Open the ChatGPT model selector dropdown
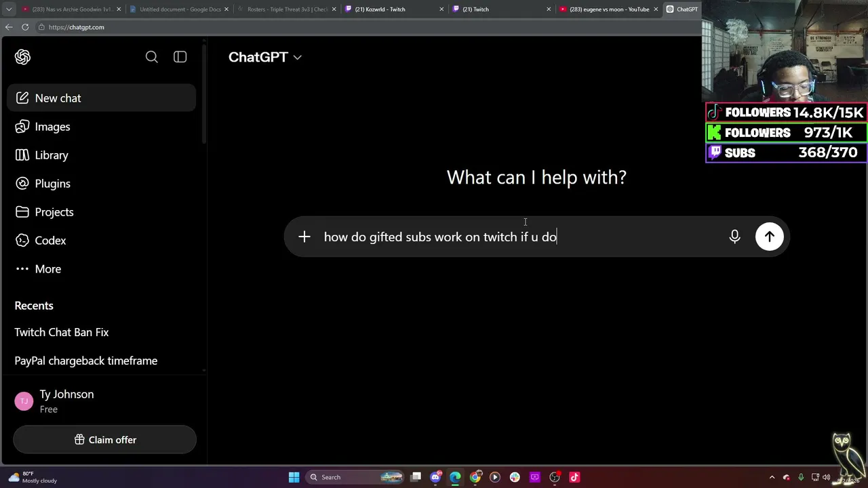The image size is (868, 488). point(265,57)
